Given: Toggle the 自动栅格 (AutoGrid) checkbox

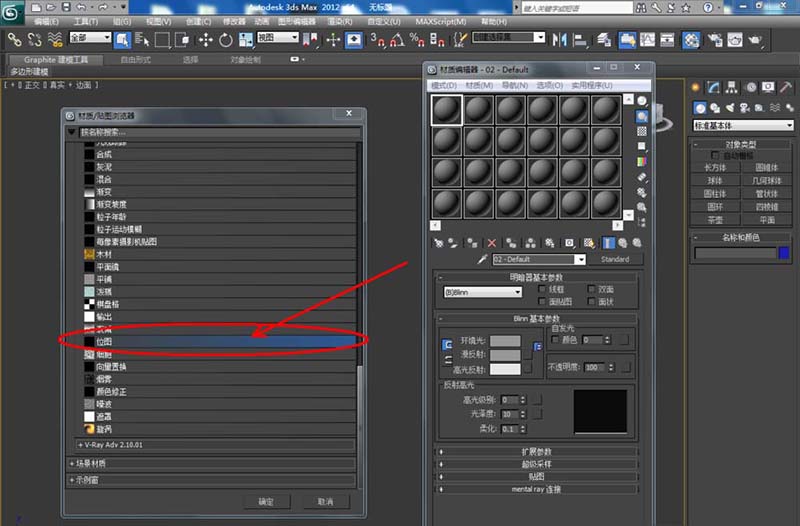Looking at the screenshot, I should [x=715, y=156].
